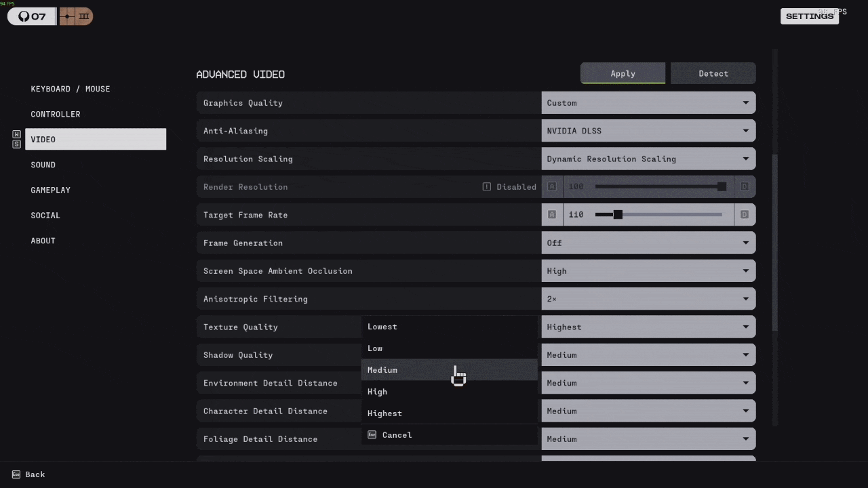The width and height of the screenshot is (868, 488).
Task: Click the Settings label in top-right corner
Action: [x=810, y=16]
